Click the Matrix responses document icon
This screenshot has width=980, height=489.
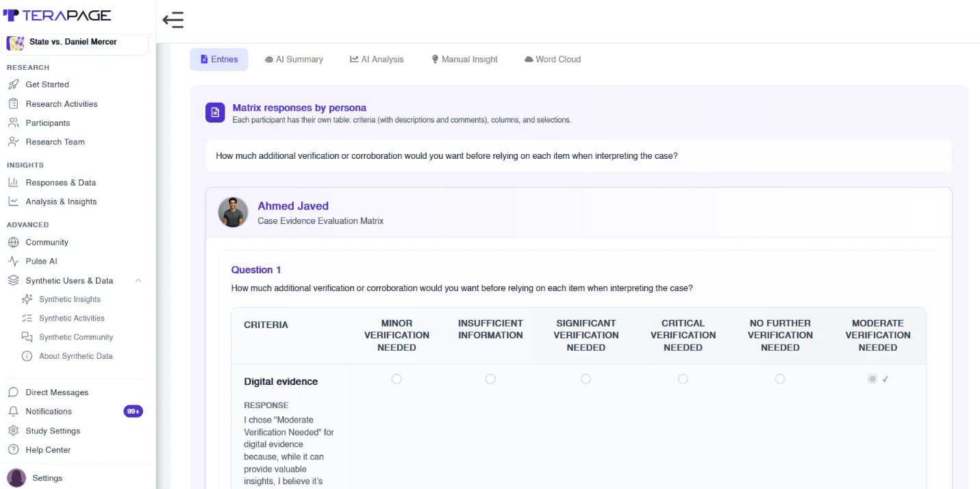pyautogui.click(x=215, y=112)
